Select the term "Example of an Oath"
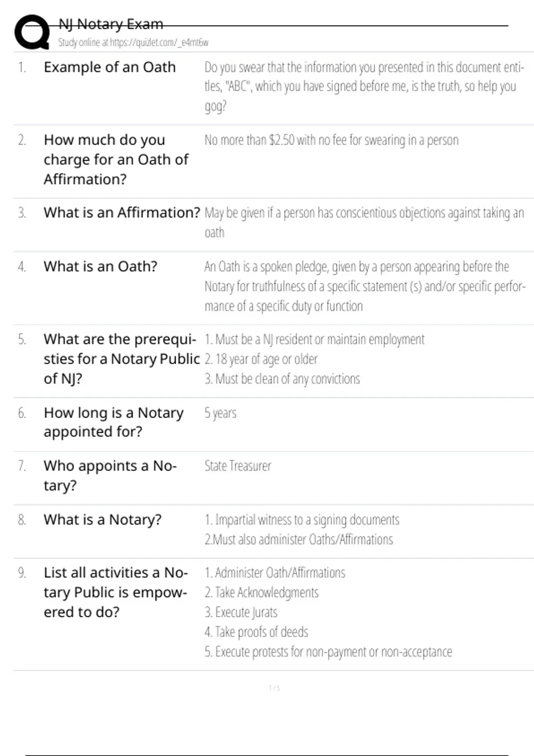The height and width of the screenshot is (756, 534). (109, 67)
